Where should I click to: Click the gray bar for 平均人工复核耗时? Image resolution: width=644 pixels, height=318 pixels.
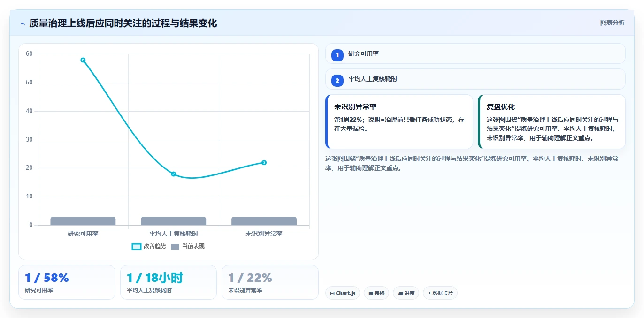173,221
